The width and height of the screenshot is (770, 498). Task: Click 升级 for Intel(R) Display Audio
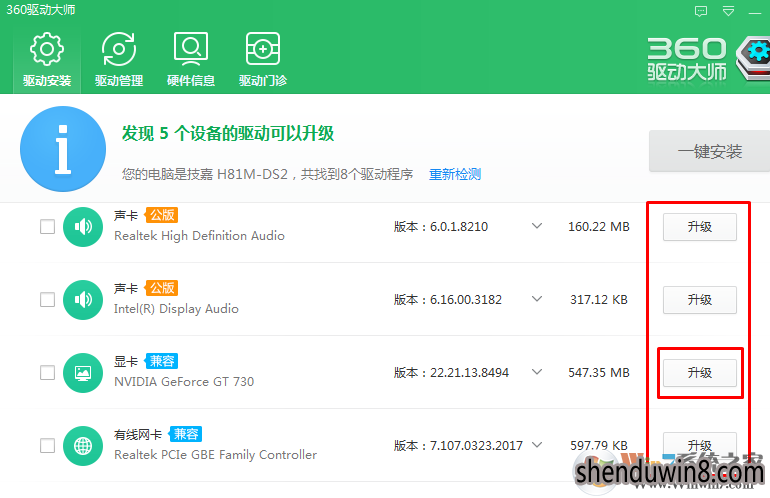[700, 300]
